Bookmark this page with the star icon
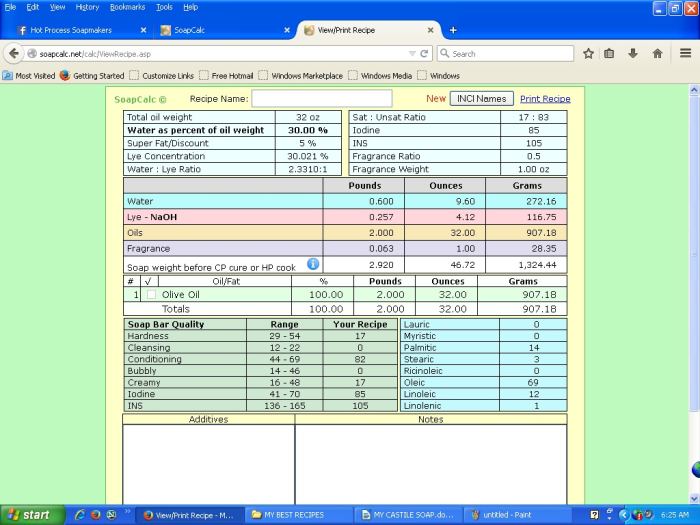 [x=588, y=54]
